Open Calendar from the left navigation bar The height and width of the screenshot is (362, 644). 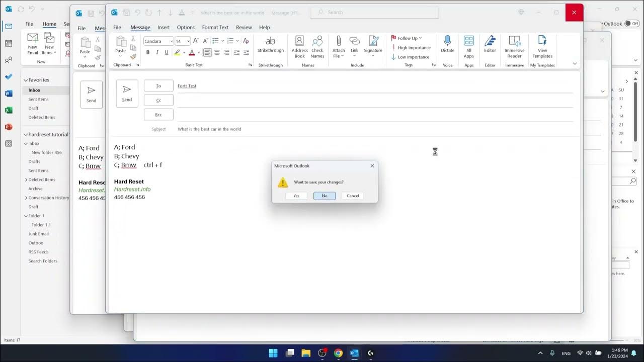9,43
